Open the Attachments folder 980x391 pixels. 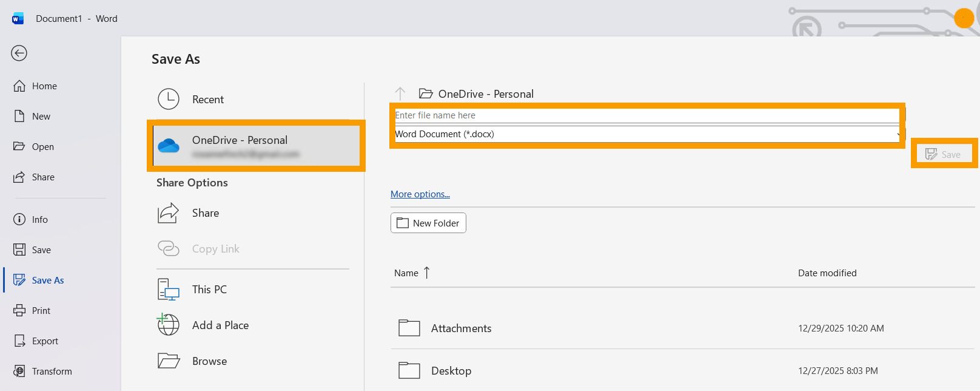click(461, 328)
